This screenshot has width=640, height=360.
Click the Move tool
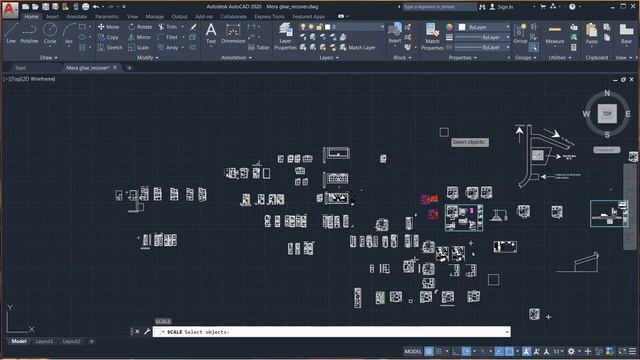click(x=109, y=27)
